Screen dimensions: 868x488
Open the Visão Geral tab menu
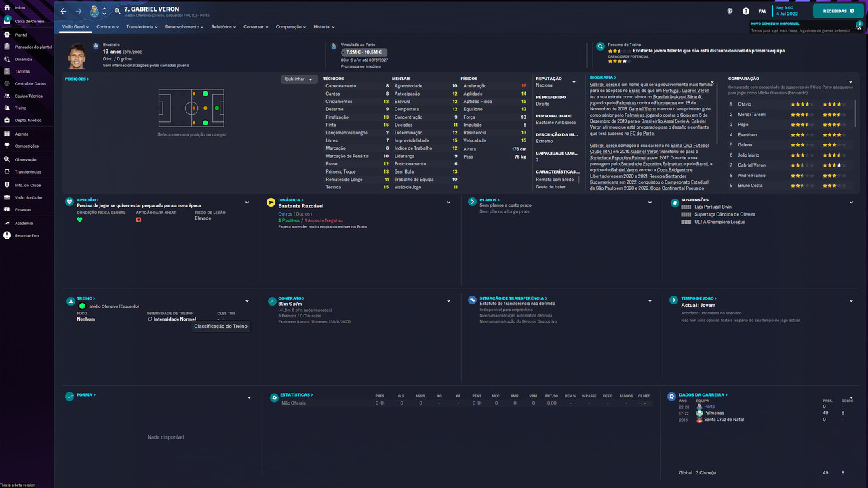point(75,27)
